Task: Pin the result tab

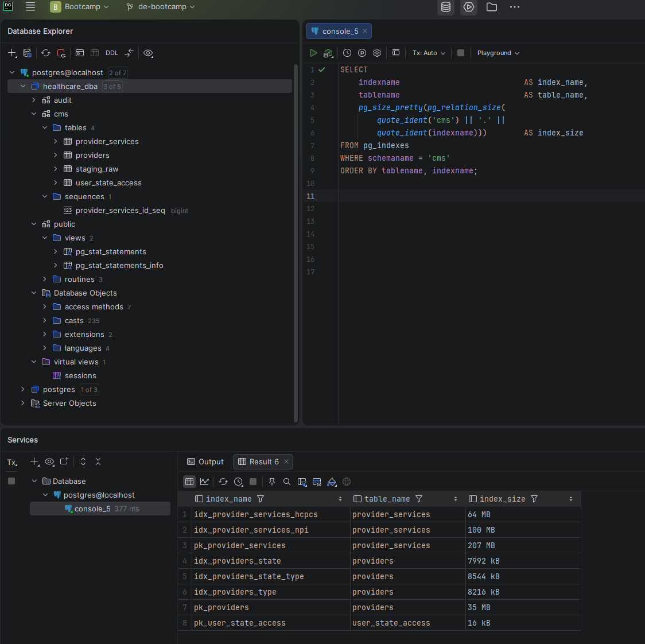Action: click(272, 482)
